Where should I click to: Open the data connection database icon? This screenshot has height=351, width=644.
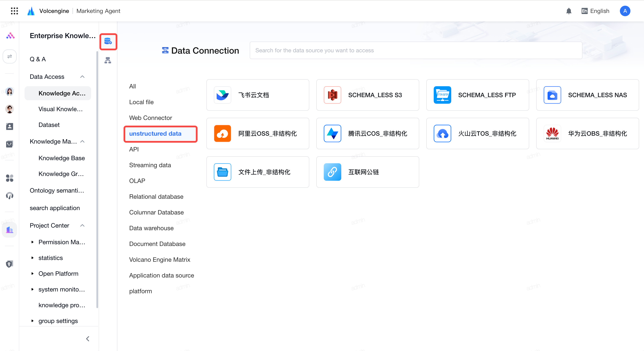coord(108,42)
